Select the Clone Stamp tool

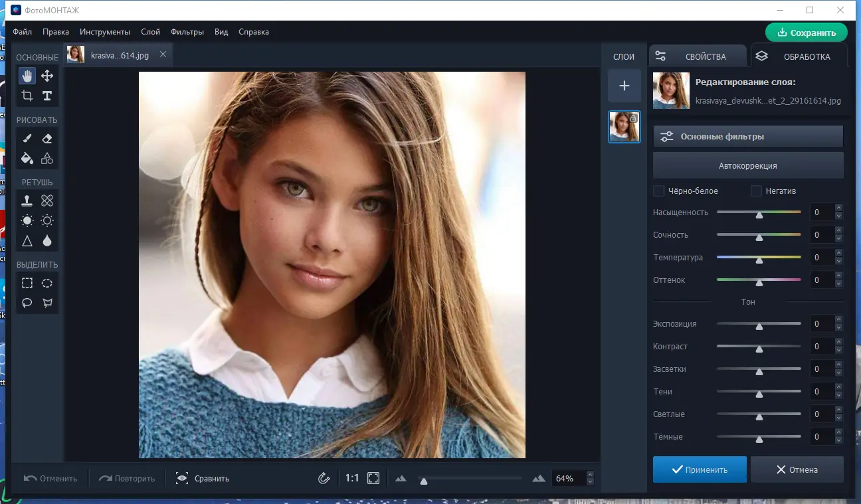[27, 200]
